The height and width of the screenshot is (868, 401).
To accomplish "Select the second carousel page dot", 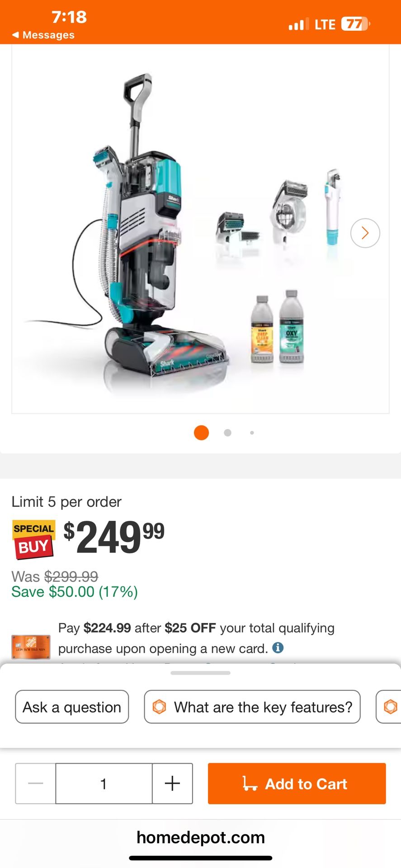I will tap(227, 433).
